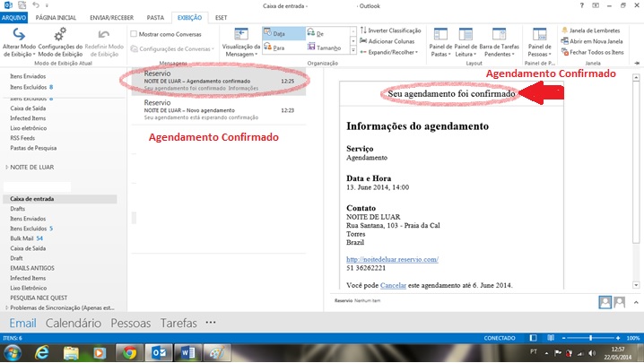
Task: Click Janela de Lembretes in ribbon
Action: pyautogui.click(x=593, y=30)
